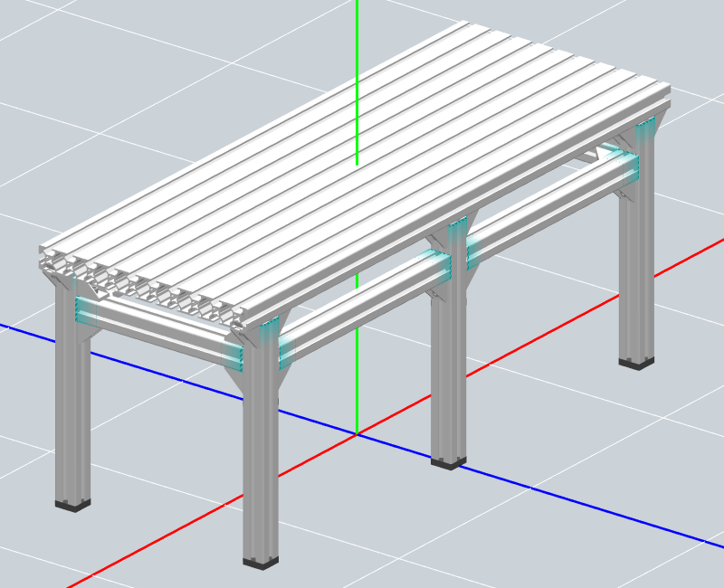Select black foot cap of left leg

click(72, 504)
